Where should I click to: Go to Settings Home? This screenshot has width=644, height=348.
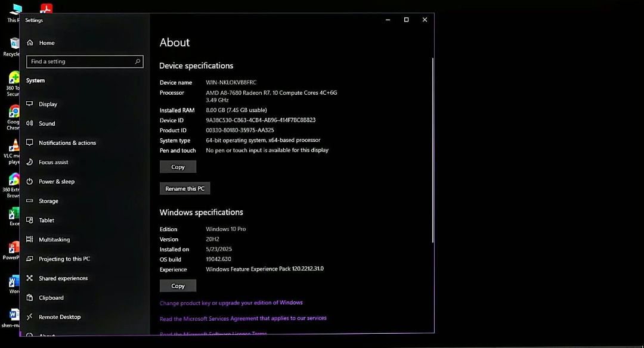pos(41,43)
